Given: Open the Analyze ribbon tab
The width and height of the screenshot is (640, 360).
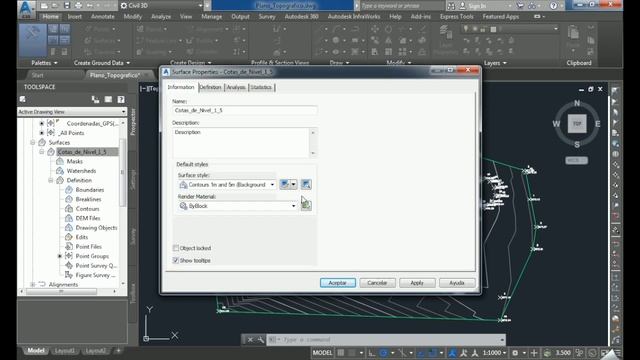Looking at the screenshot, I should point(161,17).
